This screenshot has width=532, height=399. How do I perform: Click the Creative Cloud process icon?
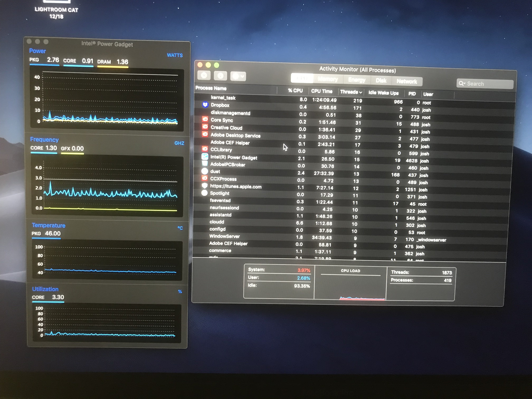pos(205,127)
